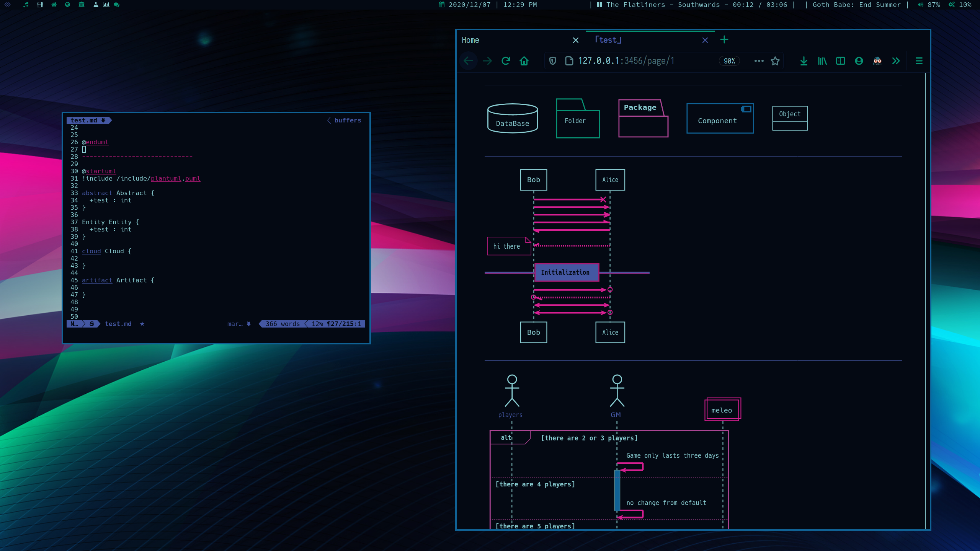
Task: Open a new tab with plus button
Action: pyautogui.click(x=724, y=40)
